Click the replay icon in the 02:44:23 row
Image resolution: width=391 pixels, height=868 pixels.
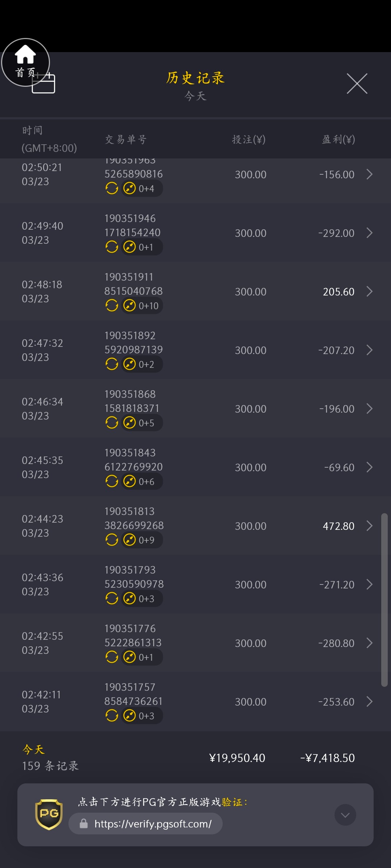[x=112, y=540]
